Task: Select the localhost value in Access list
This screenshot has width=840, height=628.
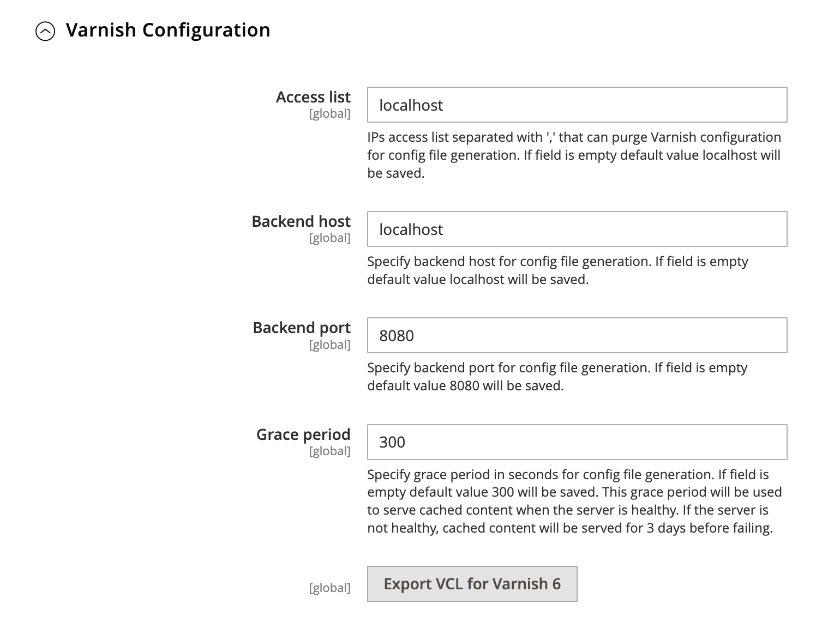Action: point(410,105)
